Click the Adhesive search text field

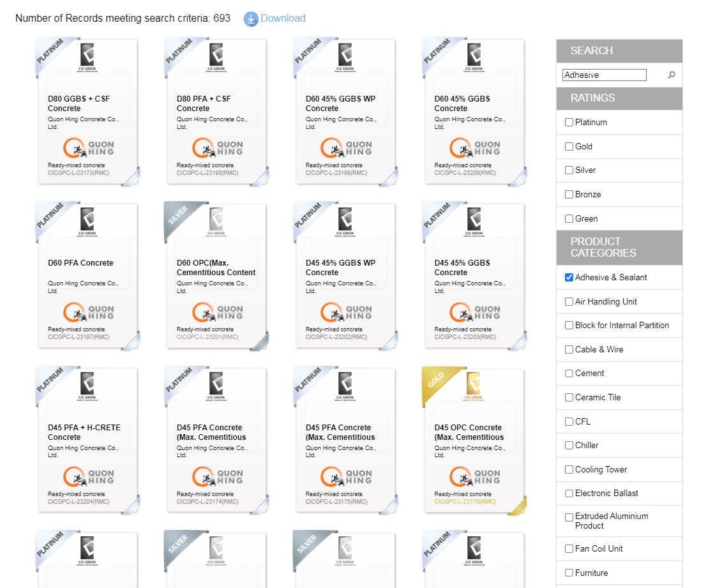click(x=604, y=75)
